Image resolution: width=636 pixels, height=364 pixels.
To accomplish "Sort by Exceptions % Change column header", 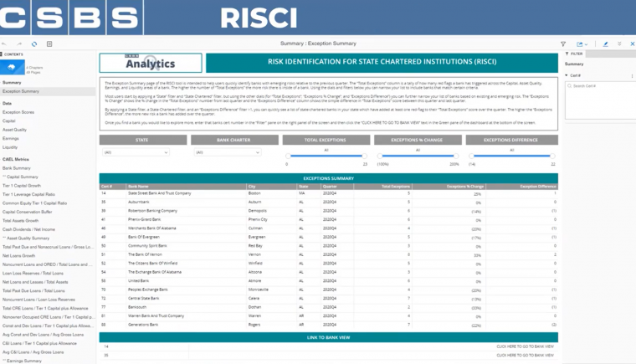I will tap(449, 187).
